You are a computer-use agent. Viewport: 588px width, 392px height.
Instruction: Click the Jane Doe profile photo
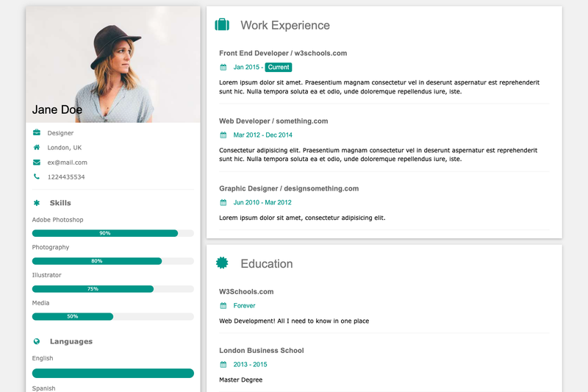tap(113, 64)
